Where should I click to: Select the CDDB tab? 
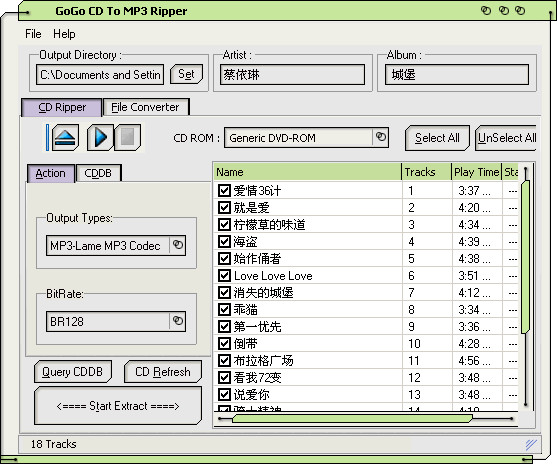click(x=98, y=173)
